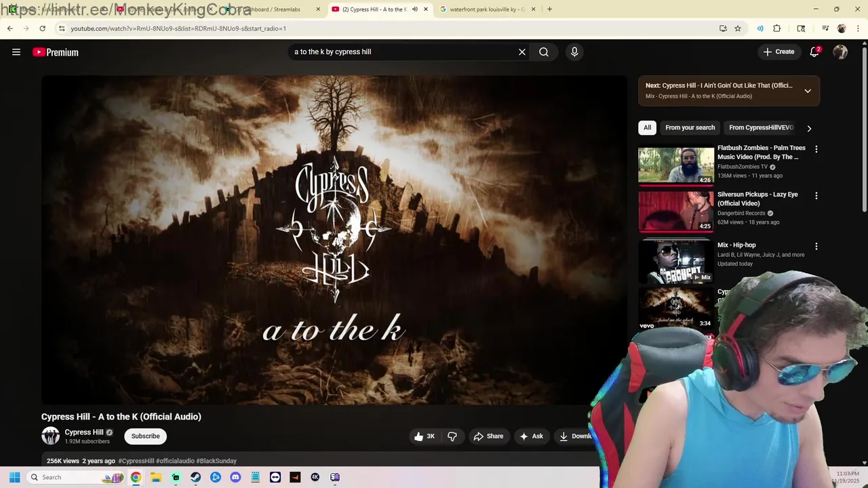The width and height of the screenshot is (868, 488).
Task: Mute the tab via speaker icon
Action: (414, 9)
